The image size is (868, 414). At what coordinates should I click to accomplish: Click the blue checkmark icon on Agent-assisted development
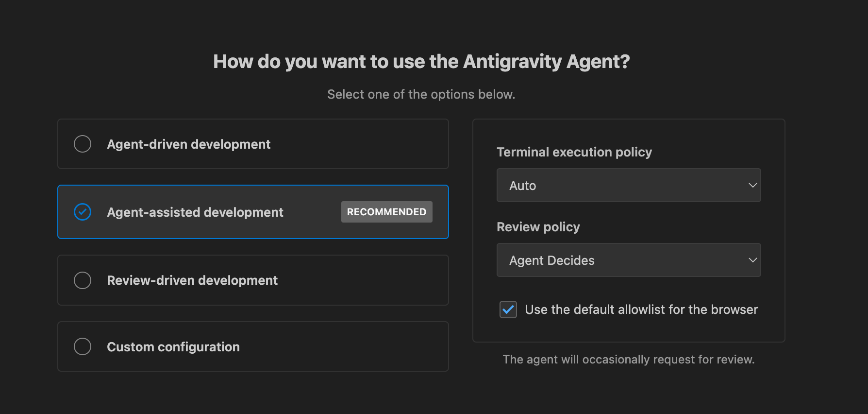pyautogui.click(x=83, y=212)
